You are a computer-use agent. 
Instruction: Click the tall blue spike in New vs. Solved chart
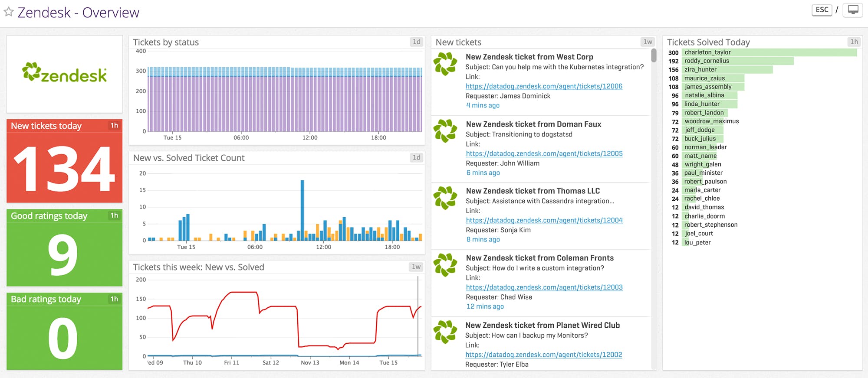coord(302,208)
